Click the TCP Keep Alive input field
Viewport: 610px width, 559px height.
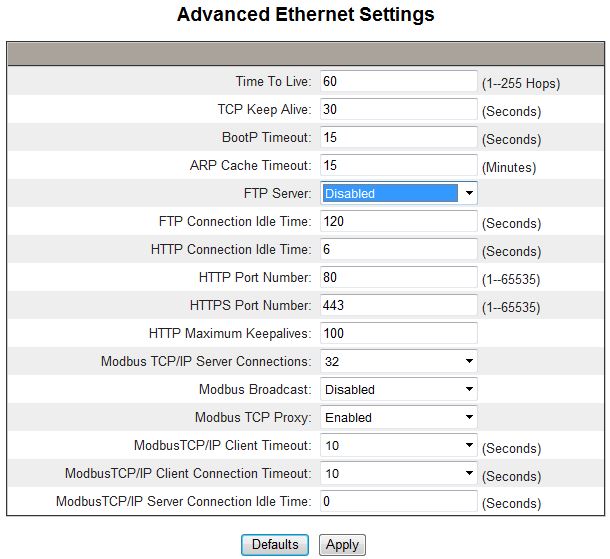pos(398,109)
